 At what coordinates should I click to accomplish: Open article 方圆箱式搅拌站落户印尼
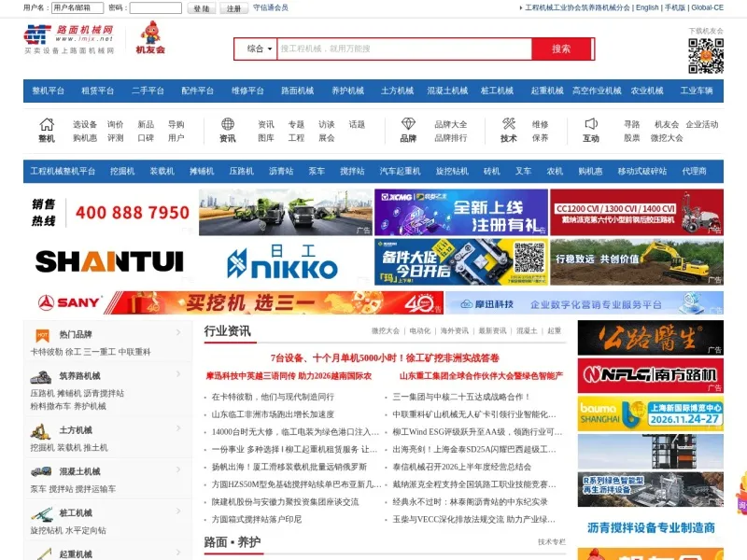click(256, 520)
